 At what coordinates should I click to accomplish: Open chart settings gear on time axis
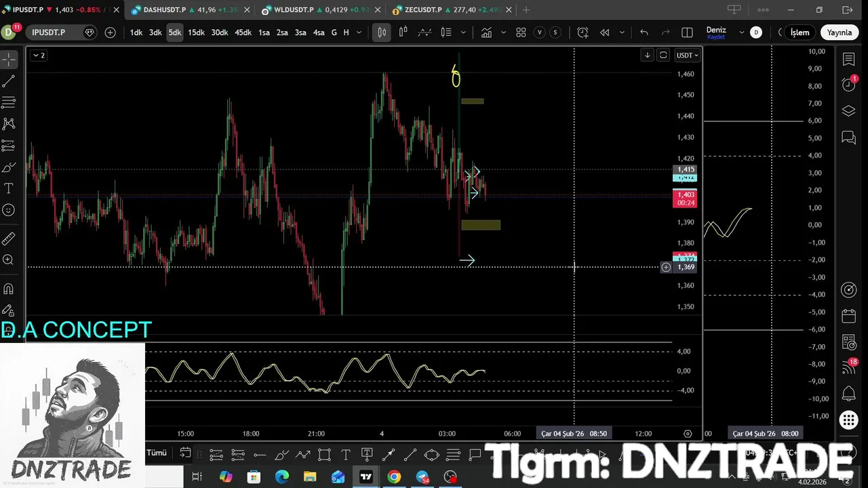688,434
